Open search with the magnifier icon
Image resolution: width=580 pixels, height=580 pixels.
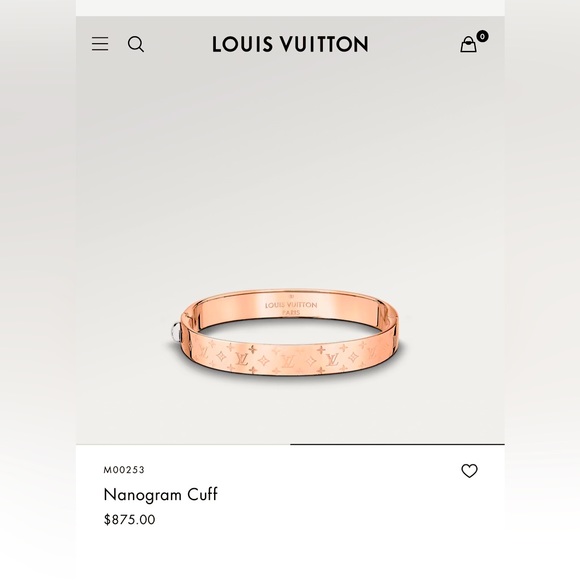coord(136,44)
